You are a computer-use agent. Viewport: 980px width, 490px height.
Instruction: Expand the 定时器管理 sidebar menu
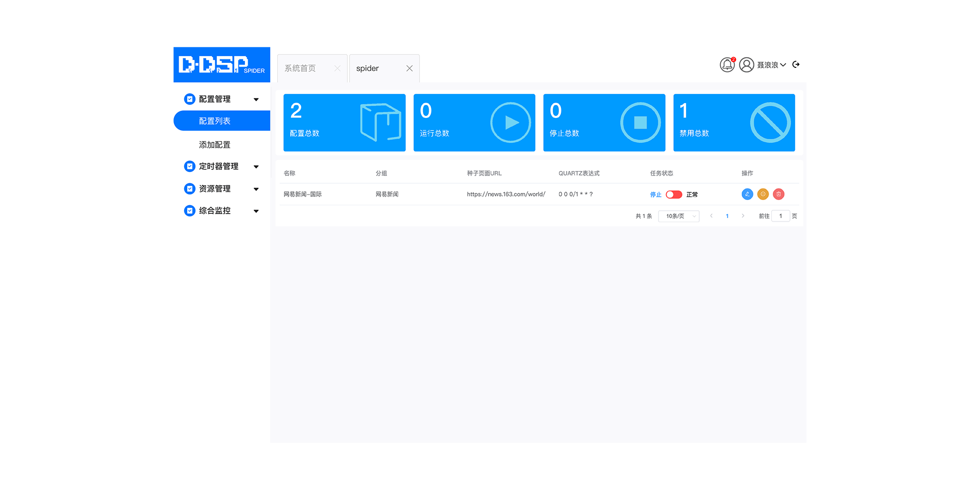222,166
